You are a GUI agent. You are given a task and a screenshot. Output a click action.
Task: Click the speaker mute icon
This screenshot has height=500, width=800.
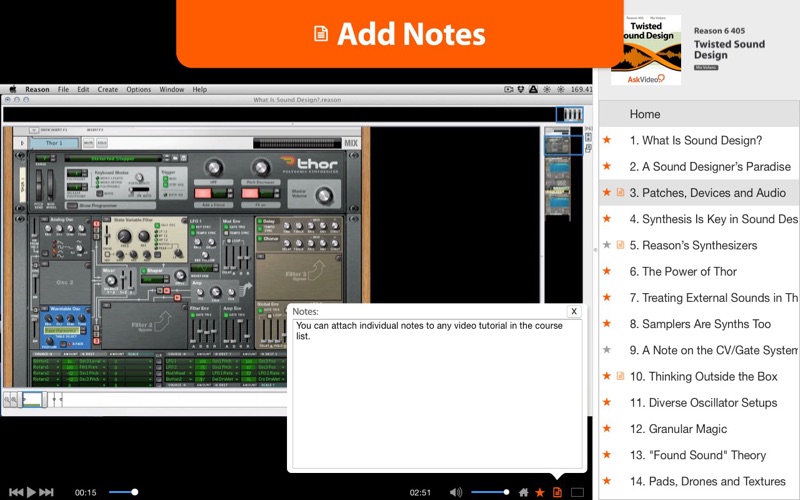tap(456, 492)
